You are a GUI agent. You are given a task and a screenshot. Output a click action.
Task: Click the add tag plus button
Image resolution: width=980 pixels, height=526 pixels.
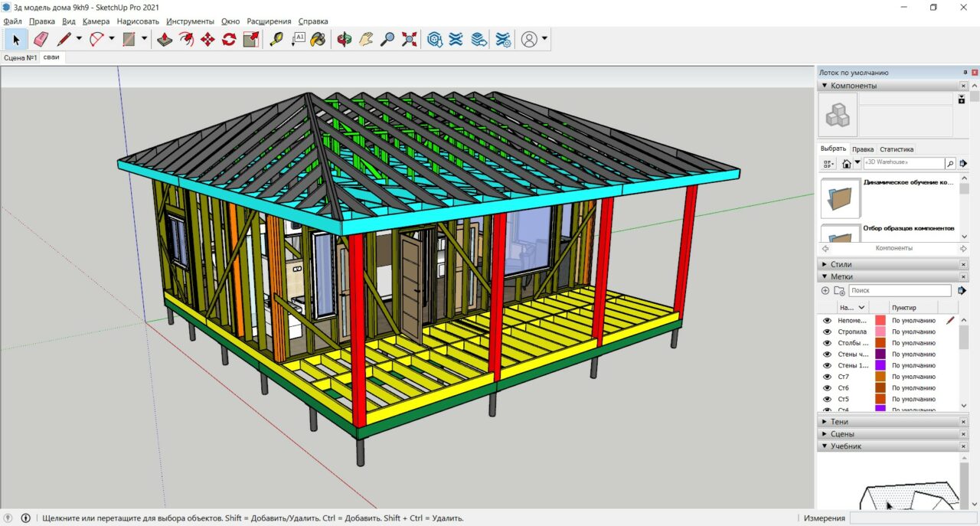(x=825, y=291)
